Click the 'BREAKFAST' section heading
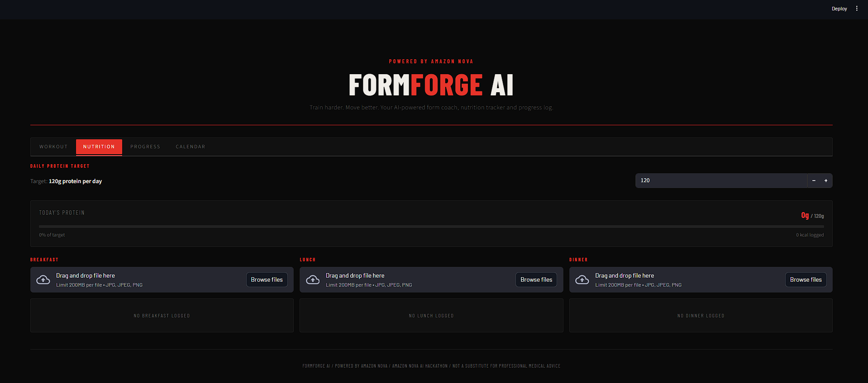 [44, 260]
